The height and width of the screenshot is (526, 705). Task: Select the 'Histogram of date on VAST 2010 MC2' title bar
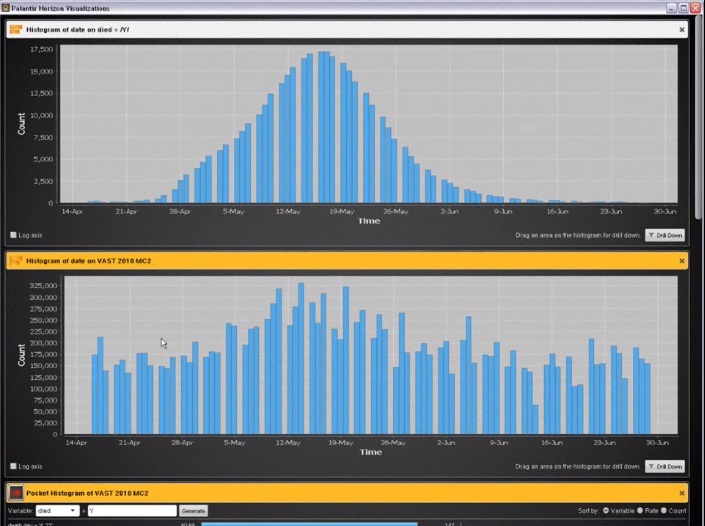[347, 261]
